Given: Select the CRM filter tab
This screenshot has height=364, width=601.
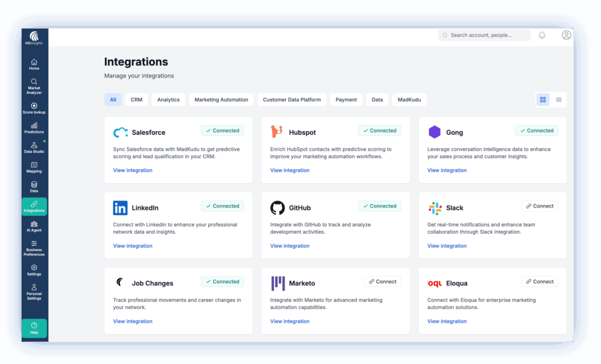Looking at the screenshot, I should (x=136, y=100).
